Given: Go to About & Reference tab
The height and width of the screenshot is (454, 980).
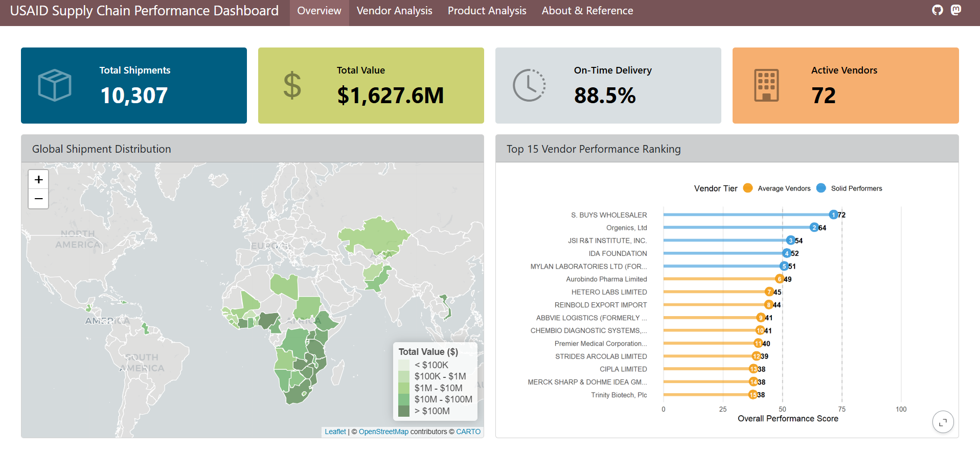Looking at the screenshot, I should [x=587, y=11].
